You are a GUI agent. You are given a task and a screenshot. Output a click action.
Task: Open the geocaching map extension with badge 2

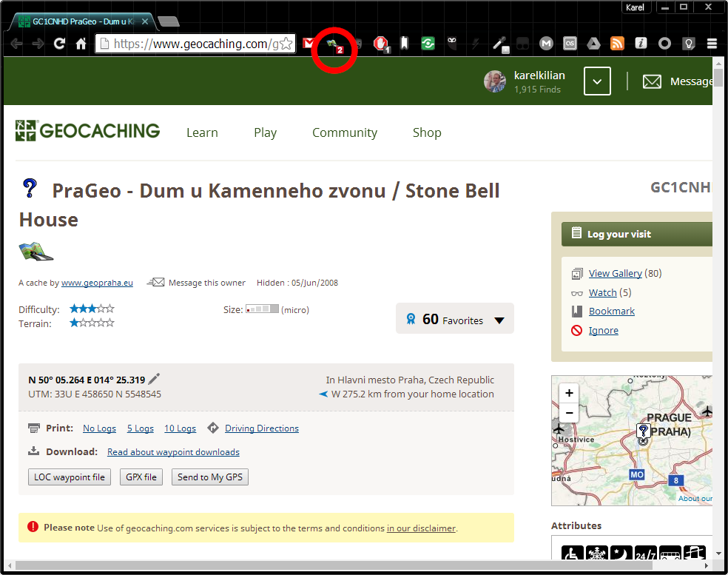point(334,46)
